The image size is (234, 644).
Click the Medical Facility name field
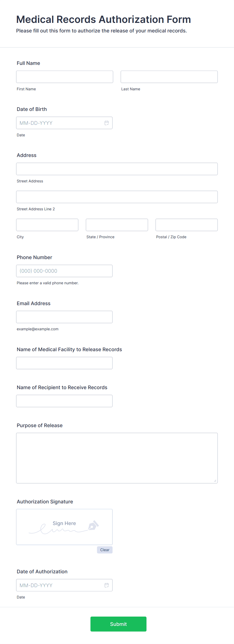tap(64, 363)
